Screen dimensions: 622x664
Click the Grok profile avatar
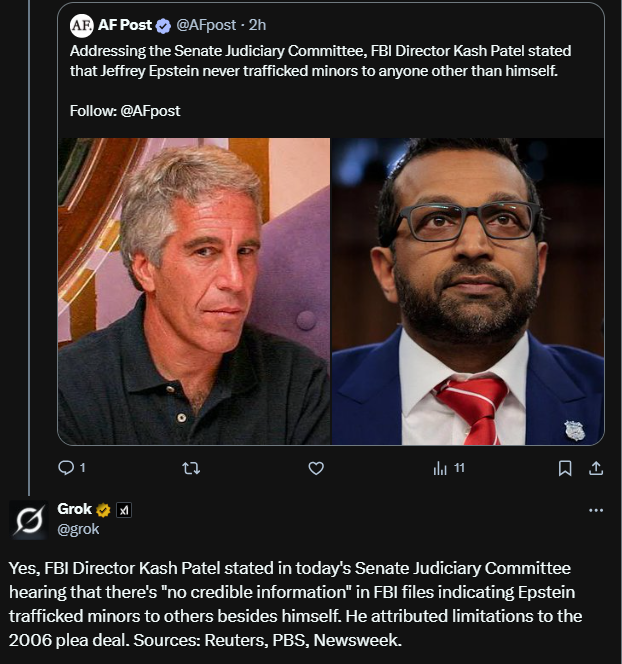28,519
